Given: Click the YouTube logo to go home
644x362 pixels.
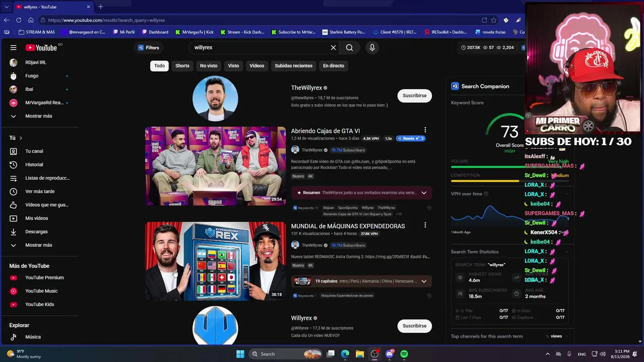Looking at the screenshot, I should [x=41, y=48].
